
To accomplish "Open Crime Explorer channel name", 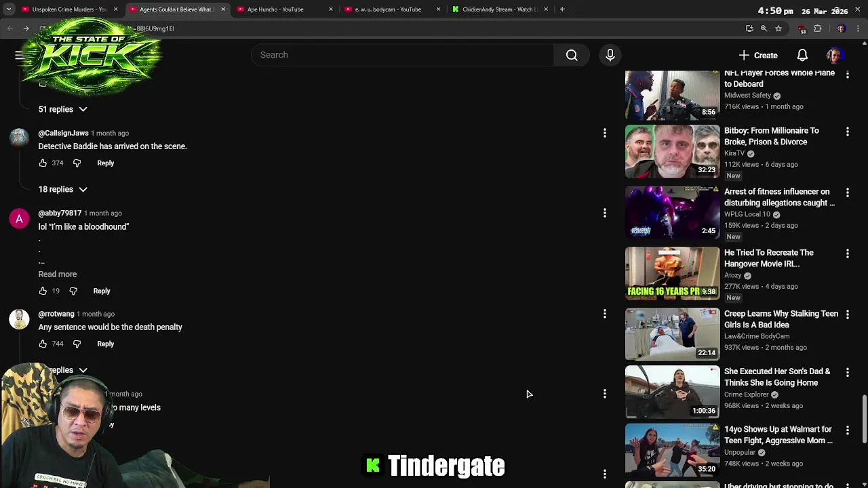I will click(x=746, y=394).
